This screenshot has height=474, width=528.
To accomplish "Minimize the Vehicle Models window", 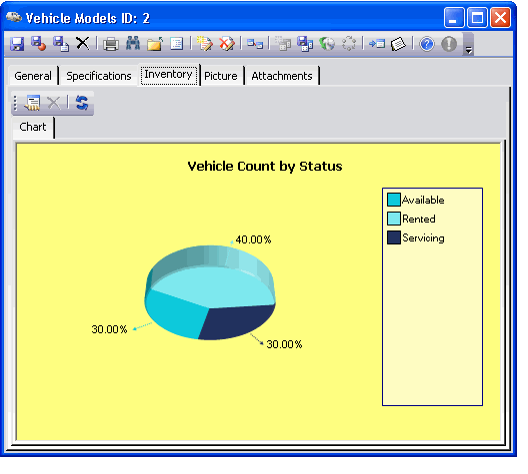I will coord(454,18).
